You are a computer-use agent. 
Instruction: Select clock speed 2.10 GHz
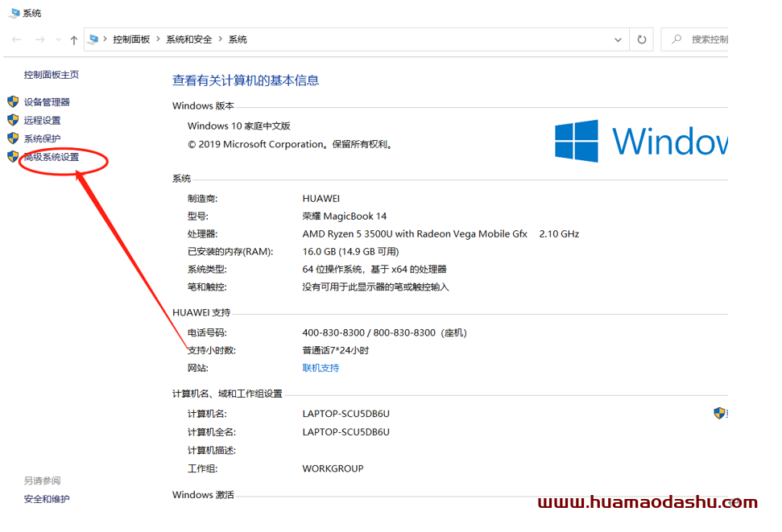point(559,234)
